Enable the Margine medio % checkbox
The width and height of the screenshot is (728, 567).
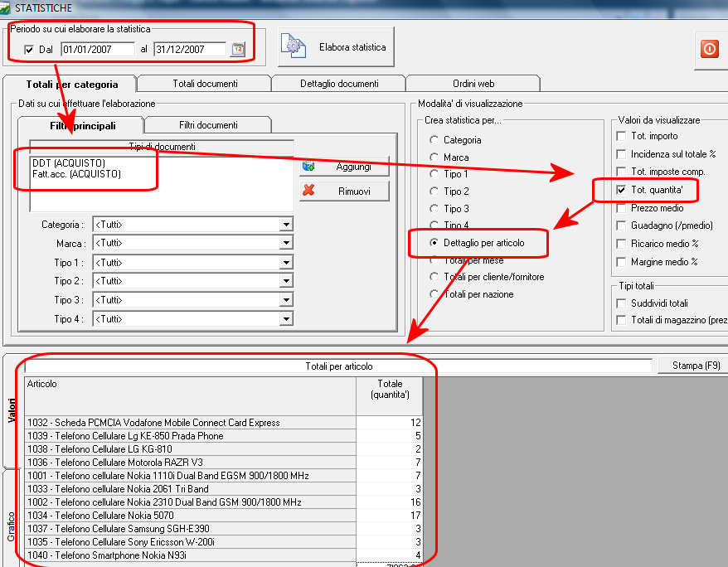point(621,262)
